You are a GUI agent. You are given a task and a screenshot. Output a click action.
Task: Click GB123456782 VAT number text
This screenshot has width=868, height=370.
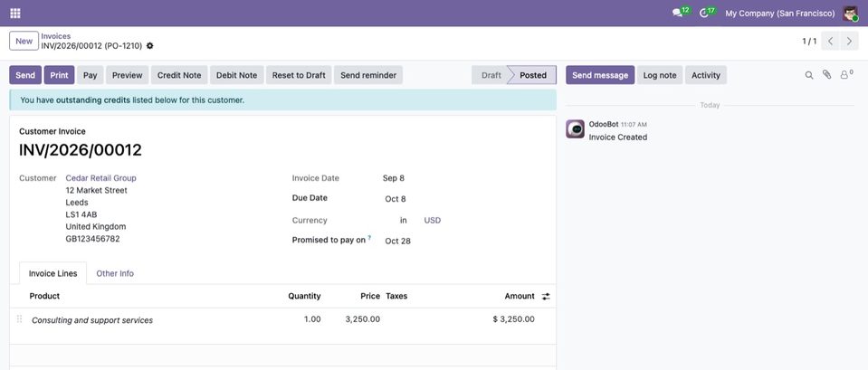point(92,239)
